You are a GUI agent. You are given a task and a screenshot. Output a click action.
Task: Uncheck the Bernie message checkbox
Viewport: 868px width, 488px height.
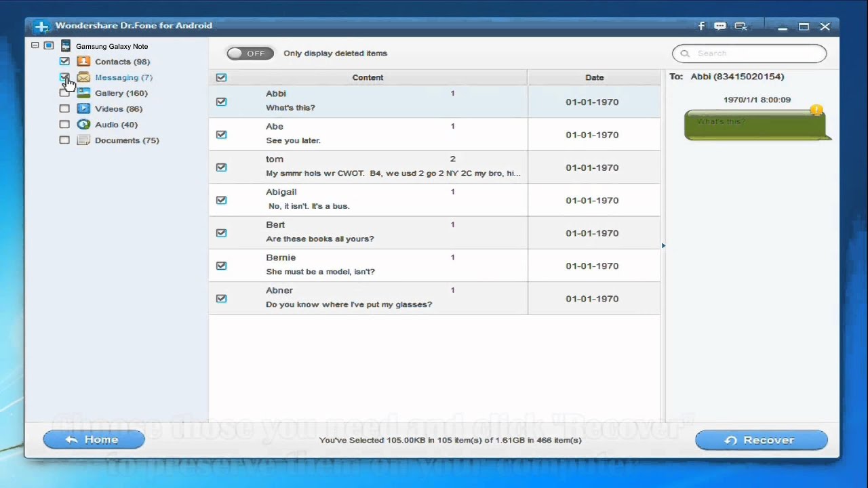[221, 266]
